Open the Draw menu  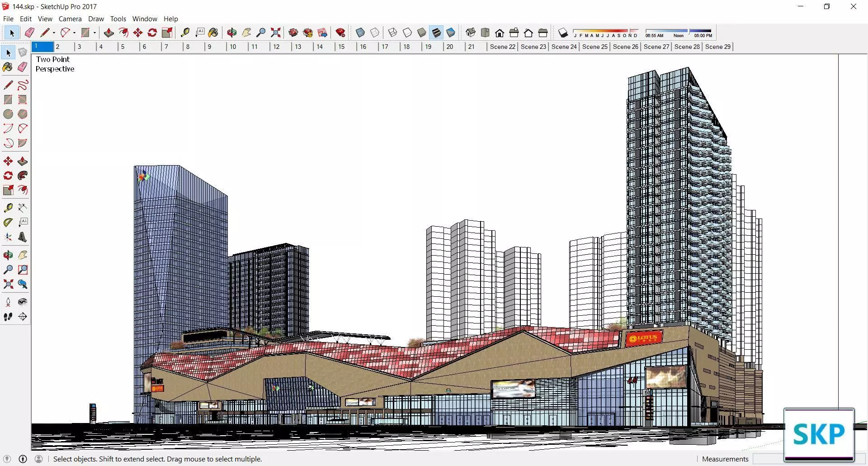(x=96, y=19)
